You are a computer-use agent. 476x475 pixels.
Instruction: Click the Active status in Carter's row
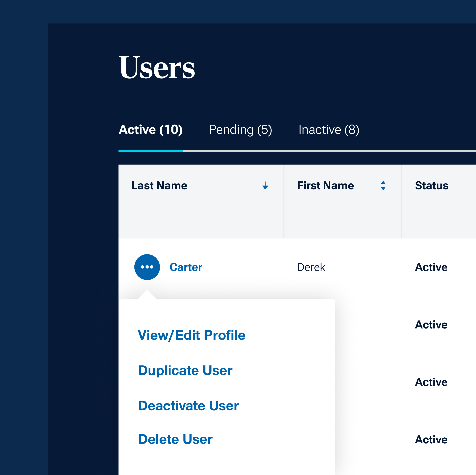pyautogui.click(x=431, y=267)
